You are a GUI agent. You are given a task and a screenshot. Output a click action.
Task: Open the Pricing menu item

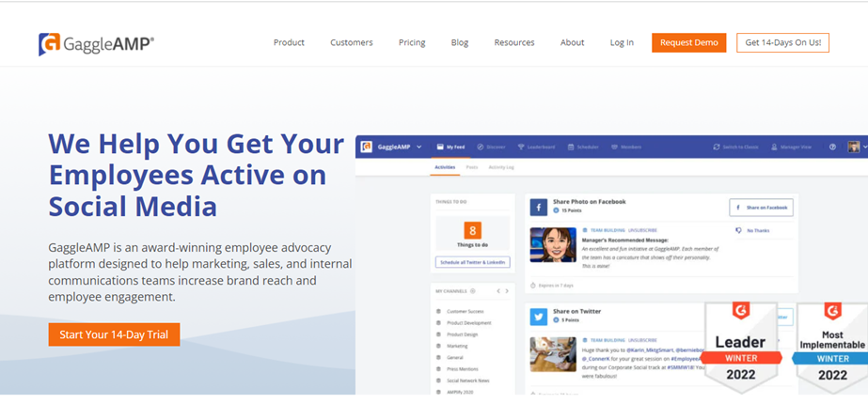(x=412, y=43)
